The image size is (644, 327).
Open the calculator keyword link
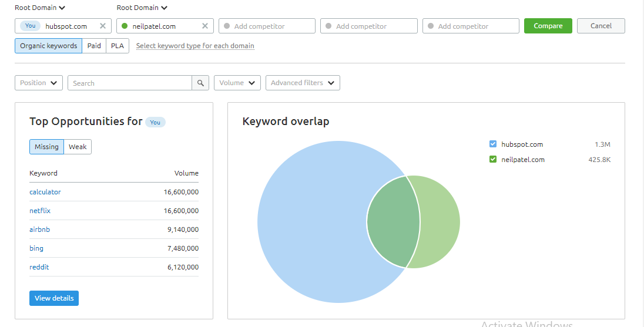point(45,192)
